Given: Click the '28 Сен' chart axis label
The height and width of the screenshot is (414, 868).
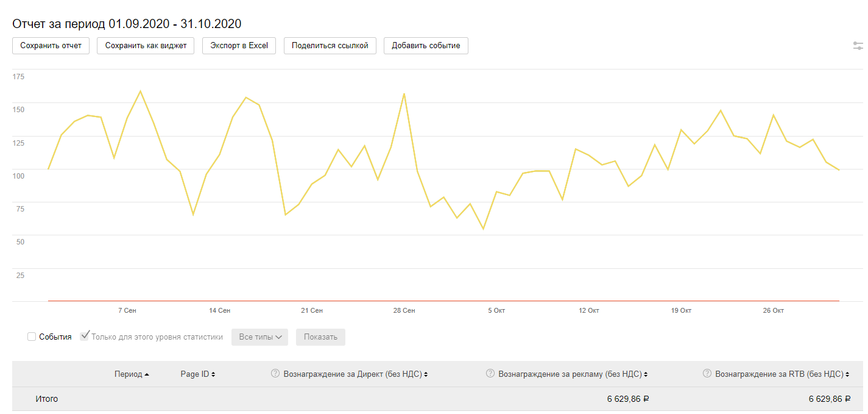Looking at the screenshot, I should (x=404, y=310).
